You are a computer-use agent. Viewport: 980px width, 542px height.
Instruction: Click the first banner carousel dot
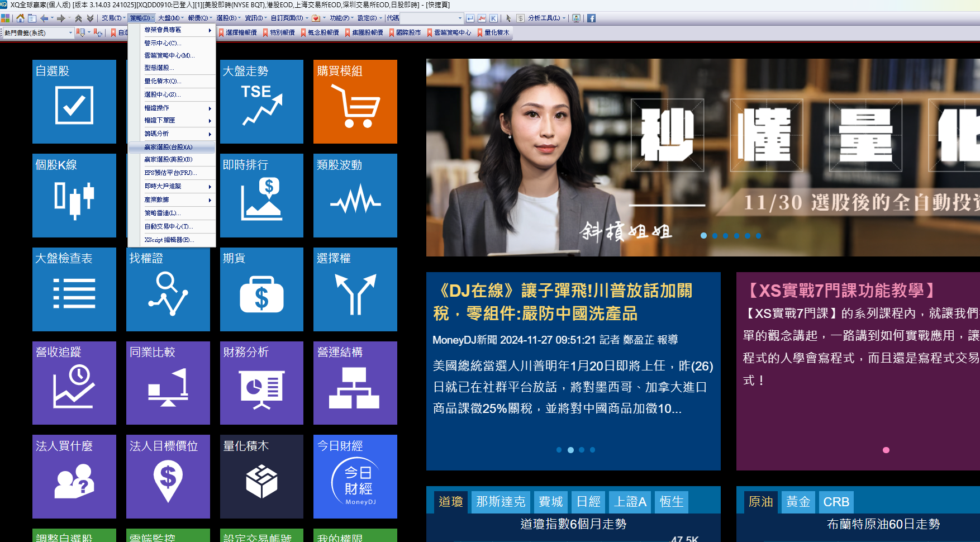coord(703,236)
